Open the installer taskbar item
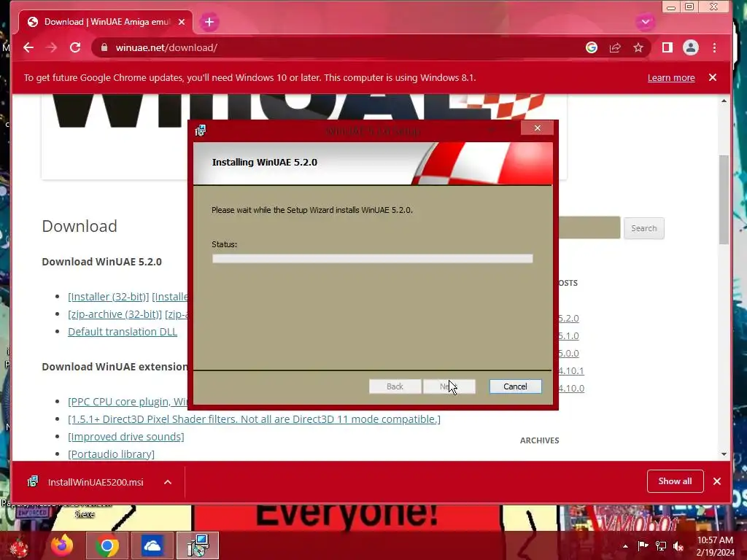The width and height of the screenshot is (747, 560). (198, 545)
